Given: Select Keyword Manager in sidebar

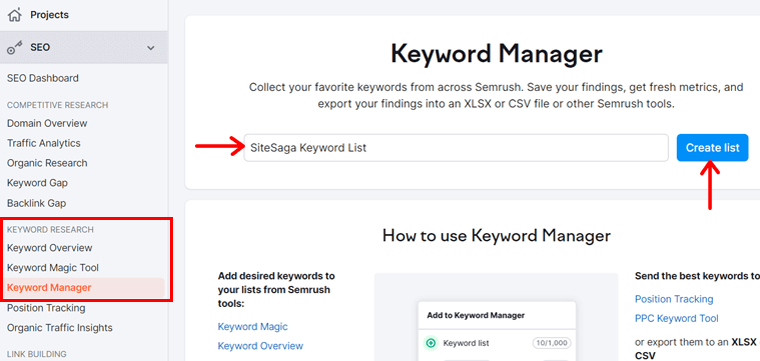Looking at the screenshot, I should [x=84, y=287].
